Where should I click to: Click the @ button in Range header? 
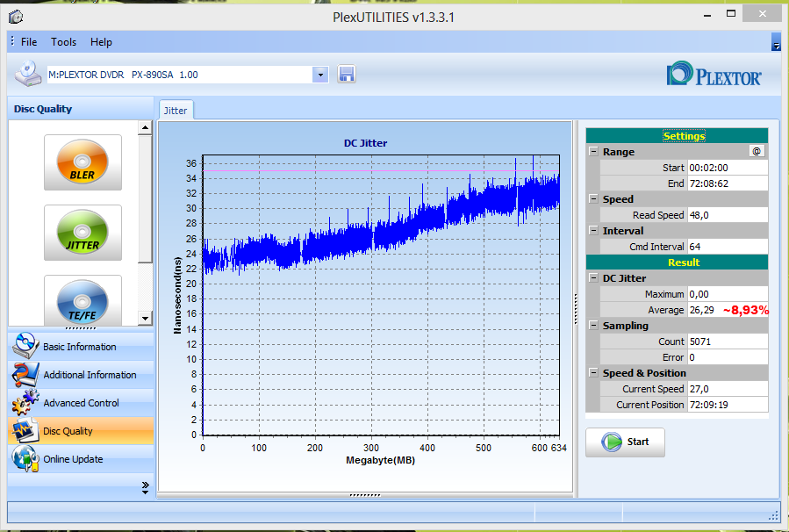[757, 151]
